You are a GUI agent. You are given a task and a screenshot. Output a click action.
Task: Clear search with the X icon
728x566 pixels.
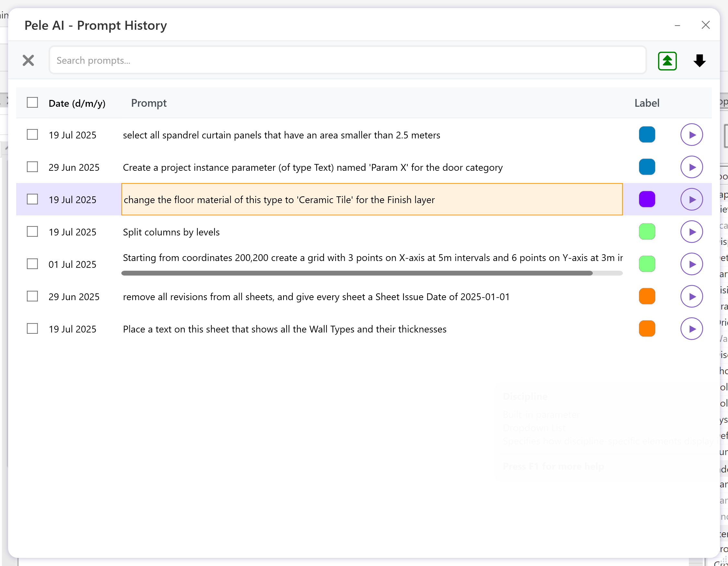click(28, 60)
